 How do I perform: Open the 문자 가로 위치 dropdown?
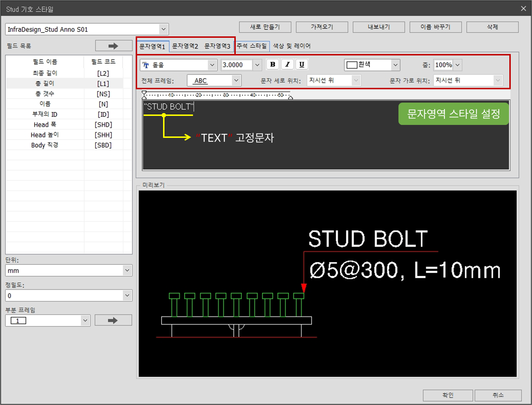[x=498, y=80]
